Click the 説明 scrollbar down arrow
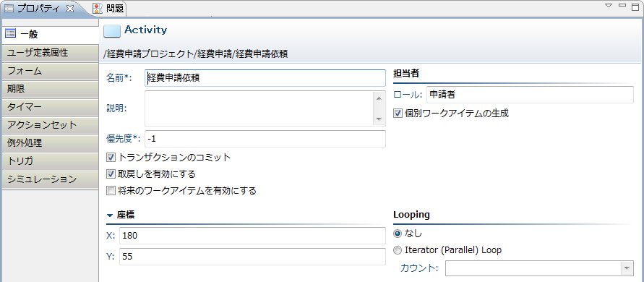 tap(378, 119)
